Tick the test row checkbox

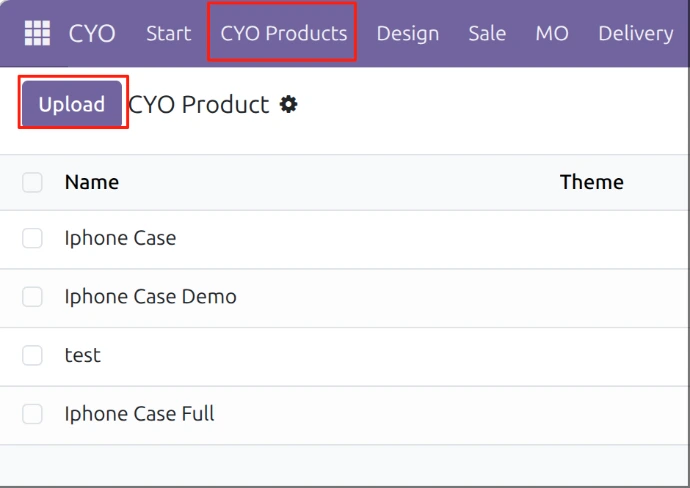(33, 355)
